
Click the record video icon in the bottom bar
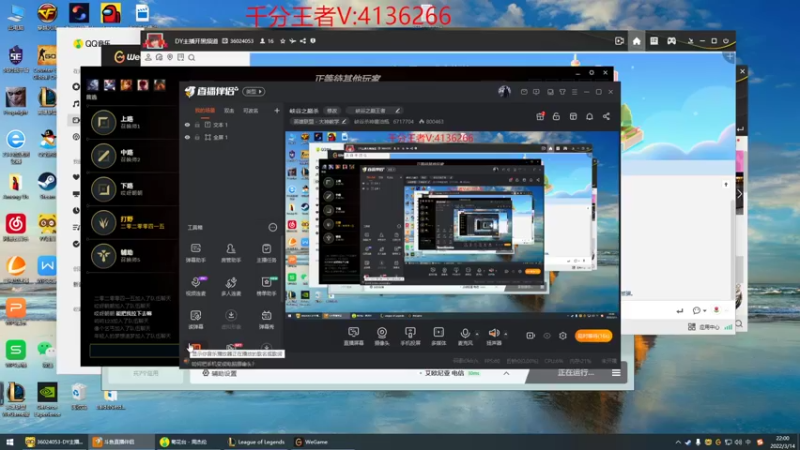(x=531, y=336)
